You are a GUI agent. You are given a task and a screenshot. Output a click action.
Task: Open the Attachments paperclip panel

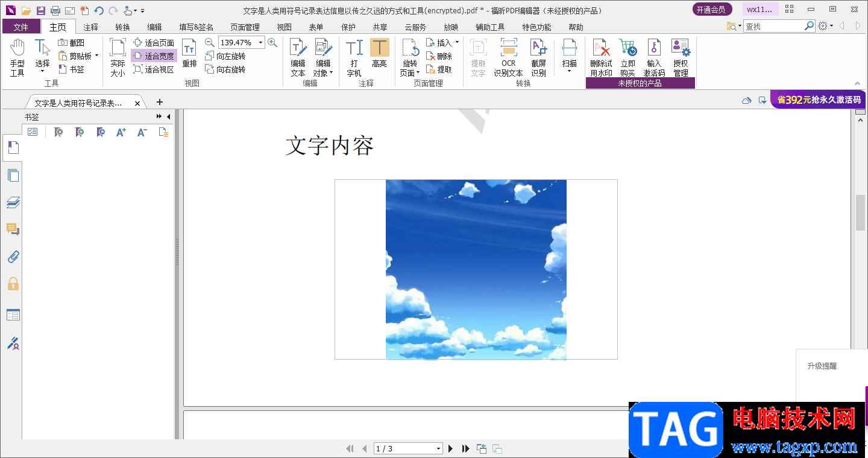pos(13,257)
